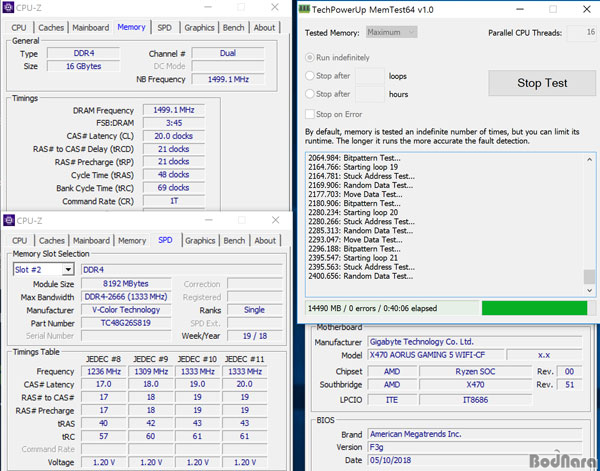Click Manufacturer value V-Color Technology
600x471 pixels.
126,310
